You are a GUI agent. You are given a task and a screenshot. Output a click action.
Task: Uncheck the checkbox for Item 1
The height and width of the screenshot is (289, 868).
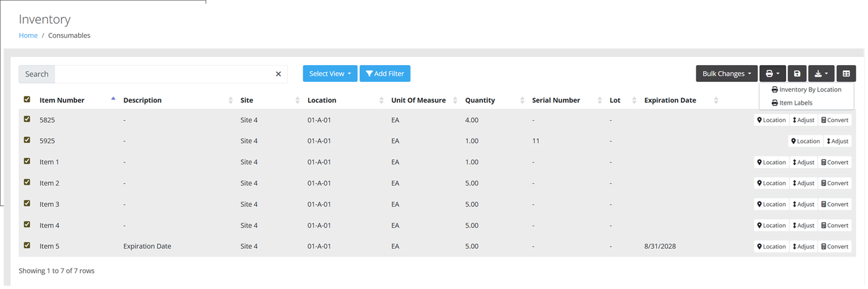tap(27, 161)
